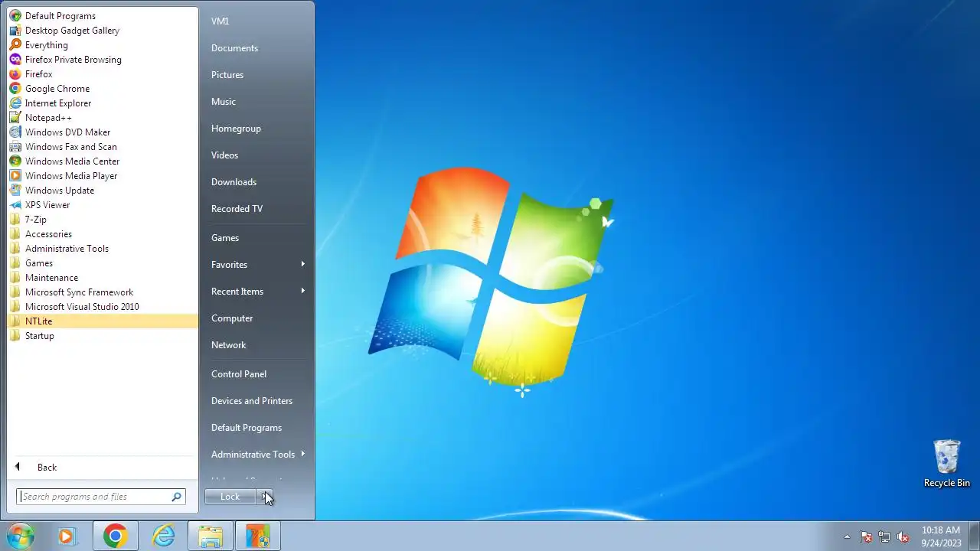
Task: Open the Everything search app icon
Action: (15, 45)
